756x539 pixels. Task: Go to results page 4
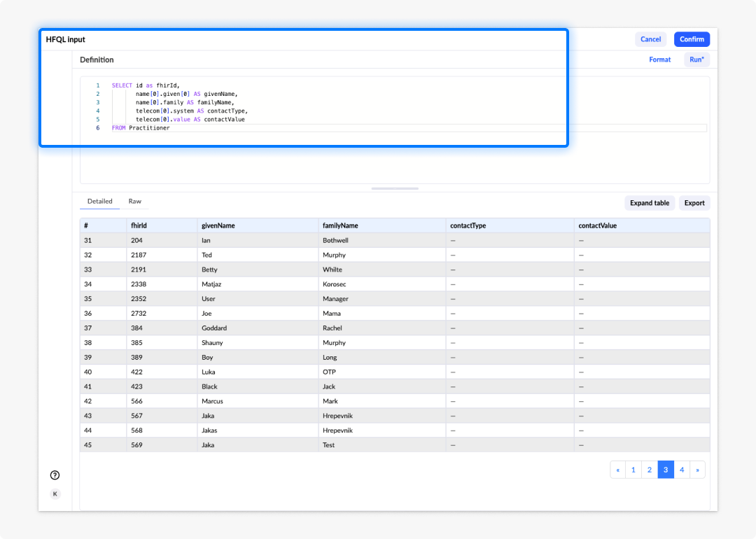click(682, 470)
